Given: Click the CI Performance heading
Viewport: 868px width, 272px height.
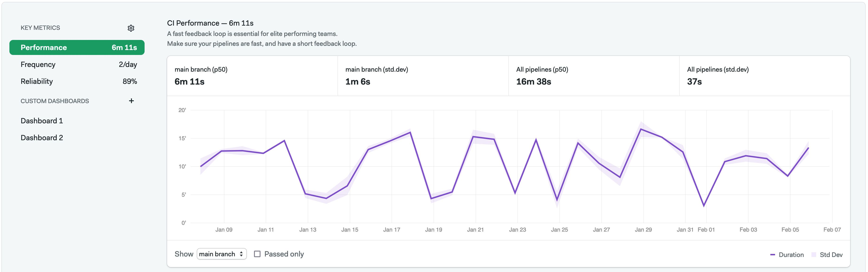Looking at the screenshot, I should tap(210, 23).
